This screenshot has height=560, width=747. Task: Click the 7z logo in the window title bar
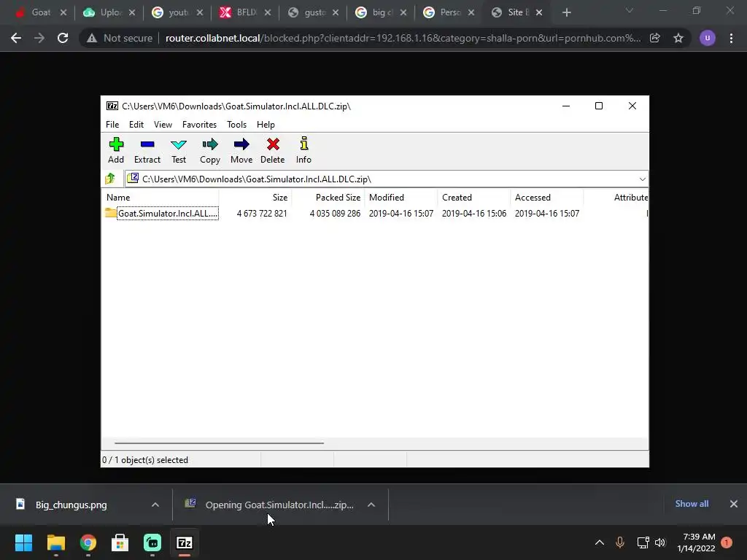click(x=112, y=106)
